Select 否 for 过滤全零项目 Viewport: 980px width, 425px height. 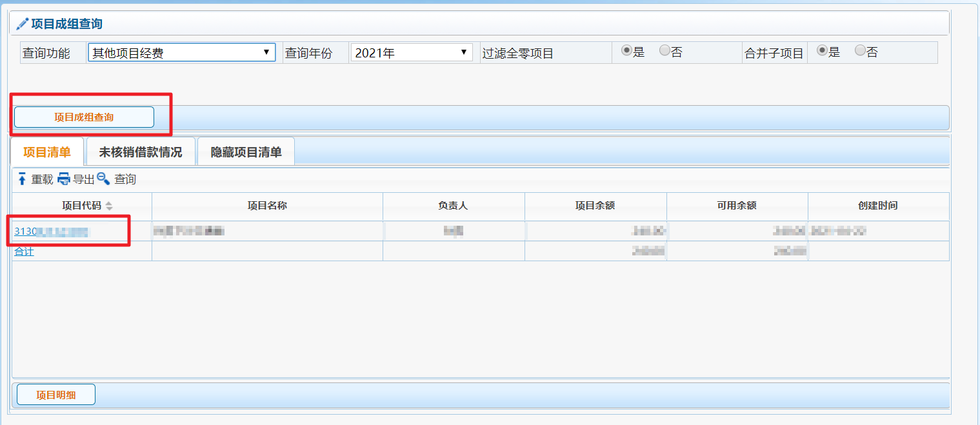(x=664, y=52)
